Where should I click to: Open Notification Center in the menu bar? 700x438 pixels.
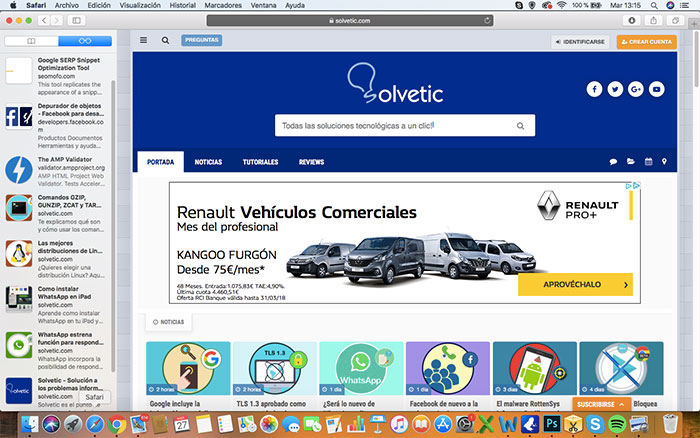[x=684, y=5]
